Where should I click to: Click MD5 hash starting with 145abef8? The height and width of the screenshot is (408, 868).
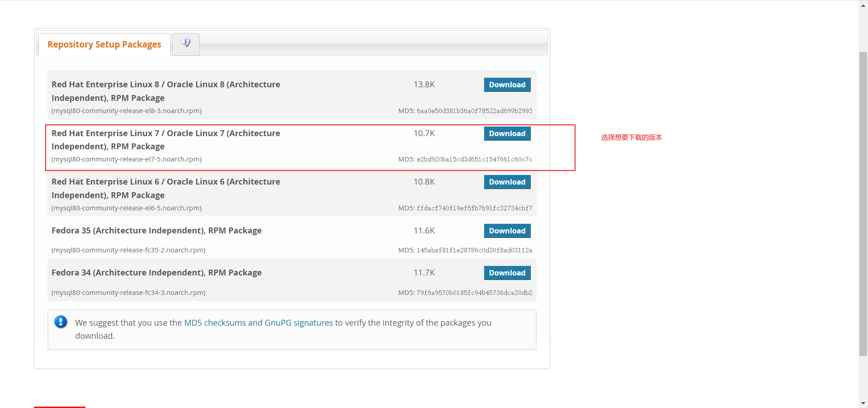click(x=475, y=250)
